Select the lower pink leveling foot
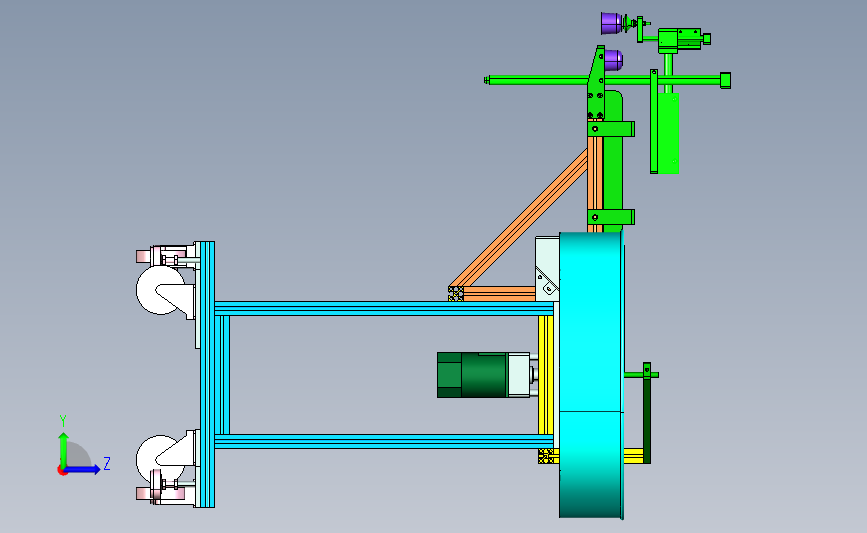Screen dimensions: 867x533 click(x=144, y=493)
